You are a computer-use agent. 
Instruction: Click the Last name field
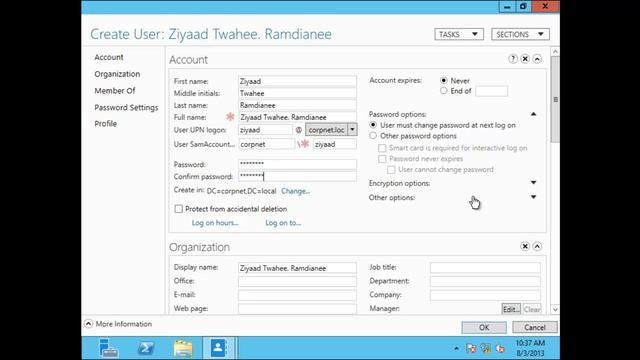click(x=297, y=105)
